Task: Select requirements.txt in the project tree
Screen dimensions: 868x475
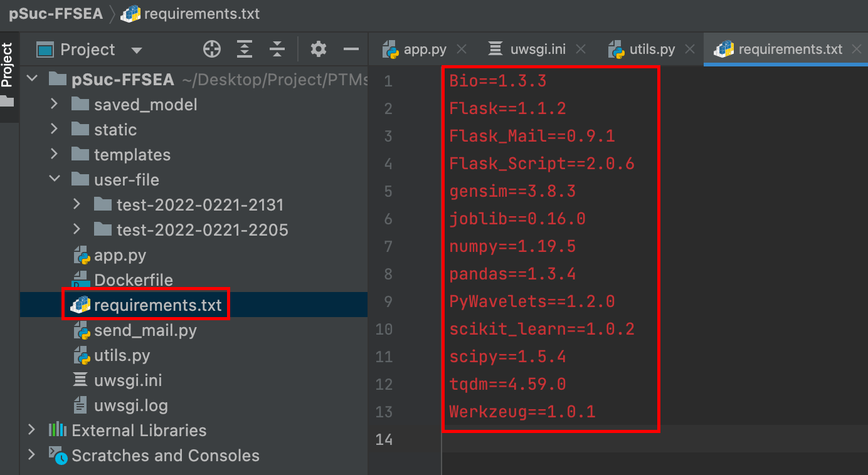Action: [x=158, y=305]
